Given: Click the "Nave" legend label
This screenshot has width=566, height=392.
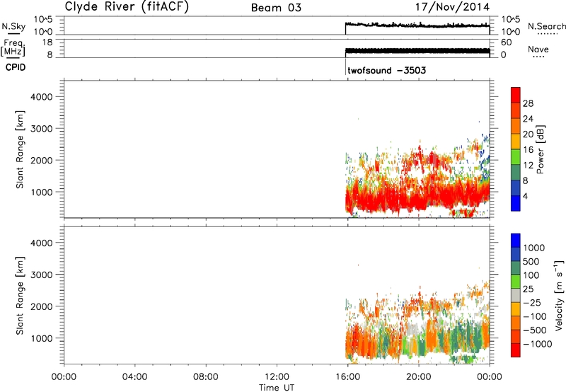Looking at the screenshot, I should pos(538,49).
